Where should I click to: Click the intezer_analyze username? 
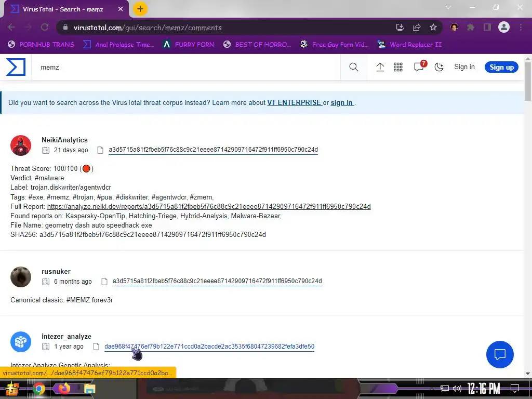pos(66,336)
